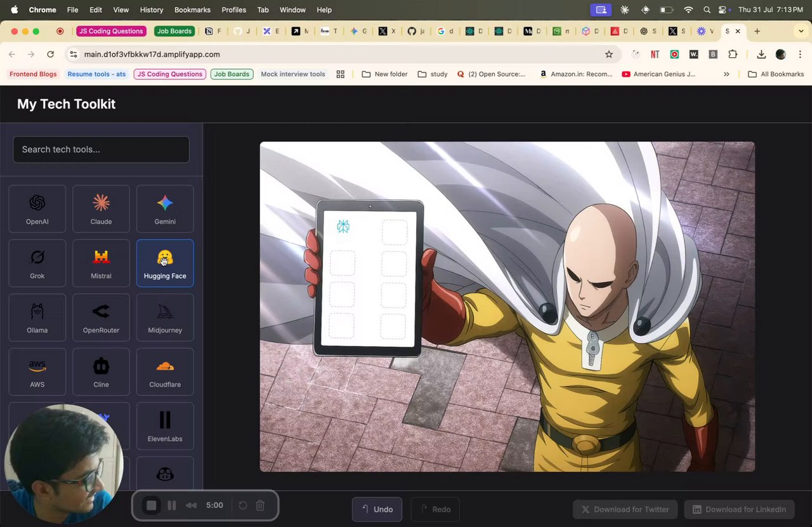Open the Apple menu
Image resolution: width=812 pixels, height=527 pixels.
15,10
